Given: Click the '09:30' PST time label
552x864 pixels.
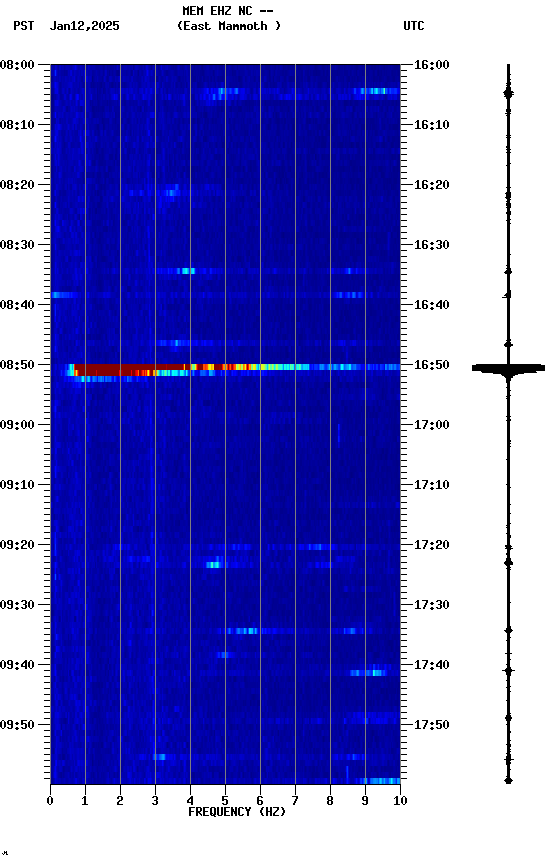Looking at the screenshot, I should (17, 605).
